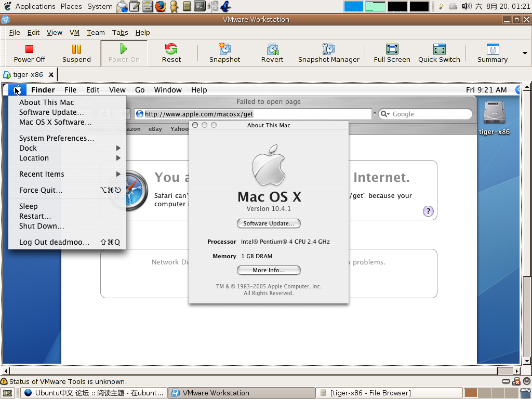Choose System Preferences… from Apple menu

point(67,138)
